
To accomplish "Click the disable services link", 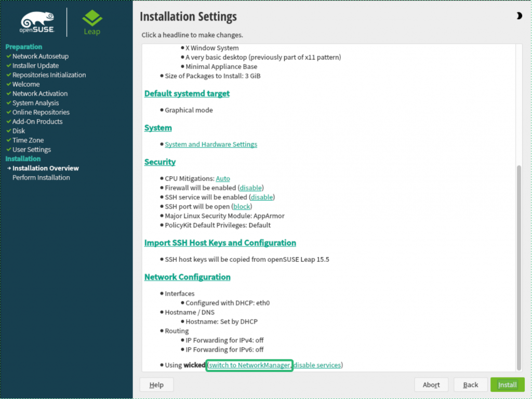I will (317, 365).
